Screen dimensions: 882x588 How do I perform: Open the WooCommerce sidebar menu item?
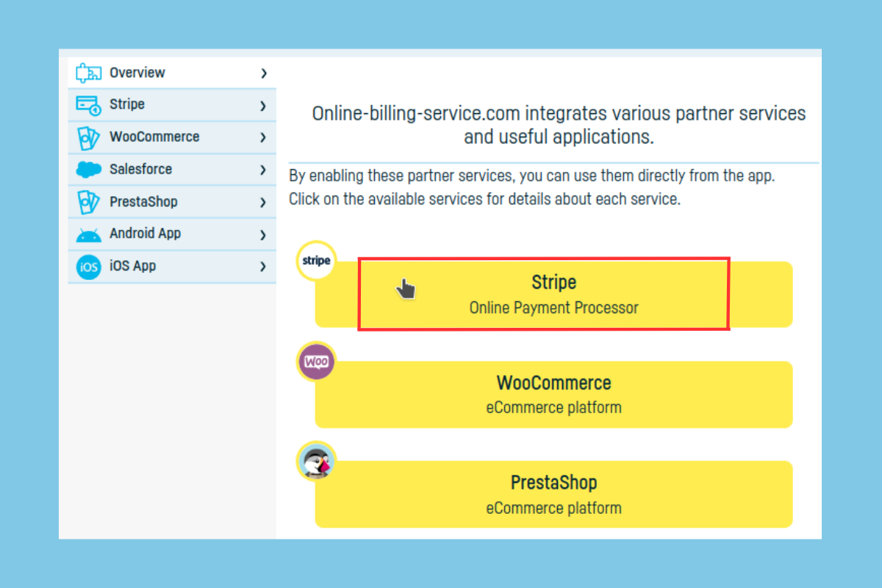pyautogui.click(x=154, y=137)
